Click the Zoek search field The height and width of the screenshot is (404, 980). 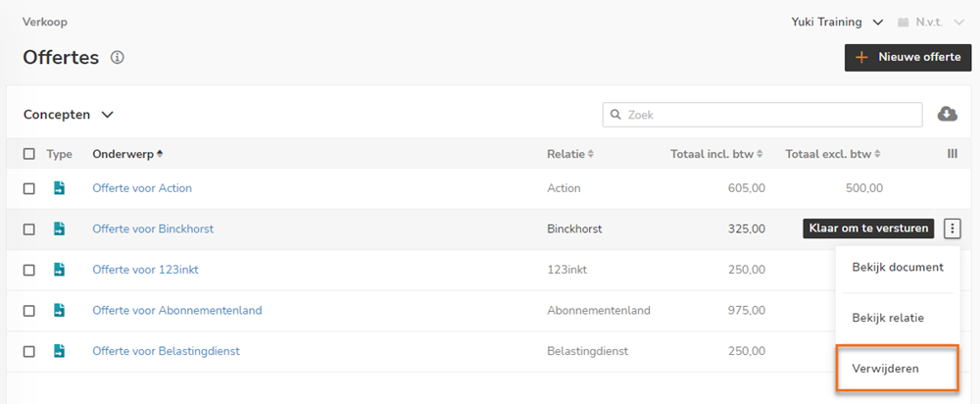click(x=762, y=115)
